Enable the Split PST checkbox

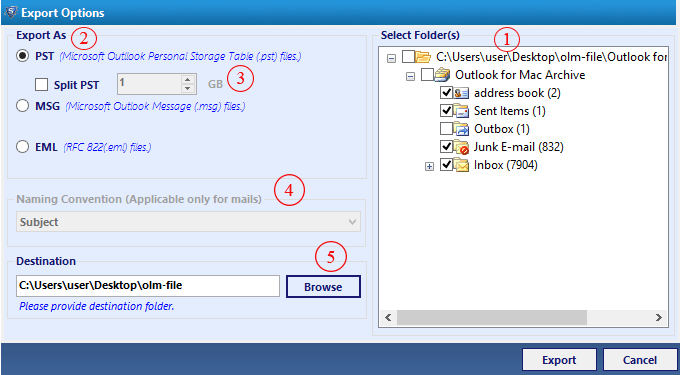pyautogui.click(x=42, y=85)
